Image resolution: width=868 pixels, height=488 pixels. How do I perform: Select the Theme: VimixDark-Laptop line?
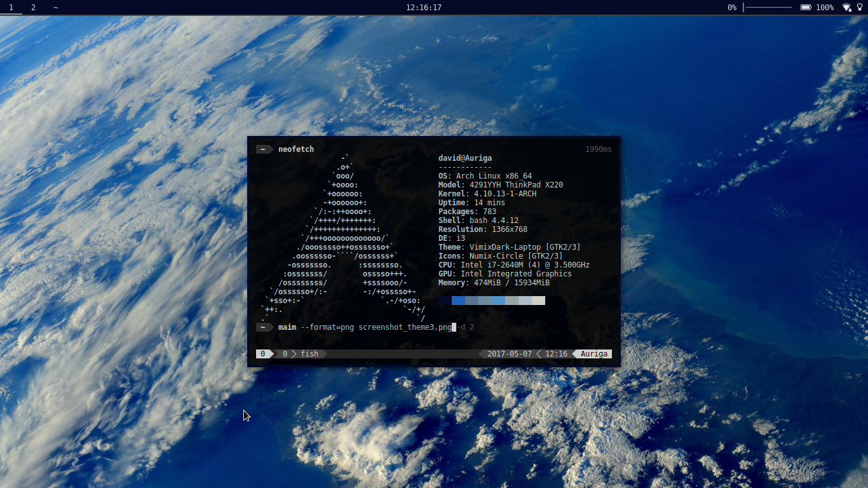tap(510, 247)
